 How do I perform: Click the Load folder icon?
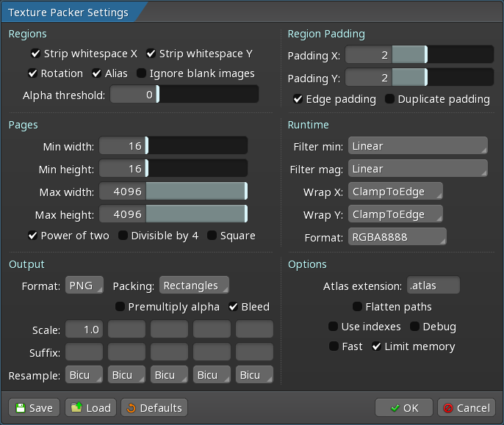click(76, 408)
